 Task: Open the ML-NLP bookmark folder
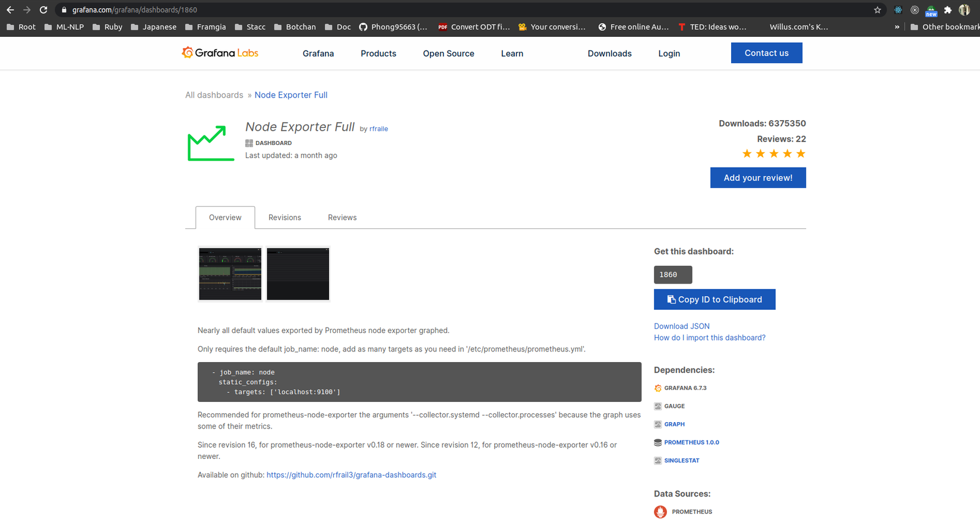pyautogui.click(x=64, y=27)
